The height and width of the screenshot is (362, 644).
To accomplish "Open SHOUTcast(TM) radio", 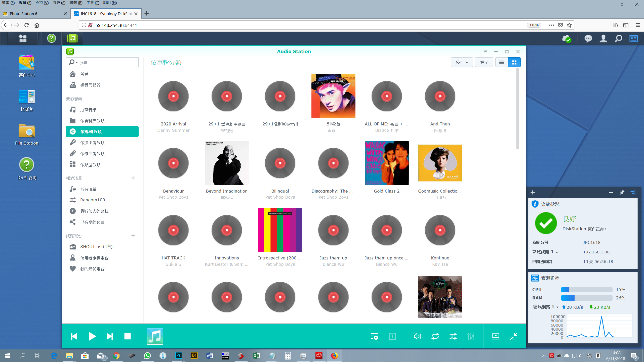I will pyautogui.click(x=102, y=247).
